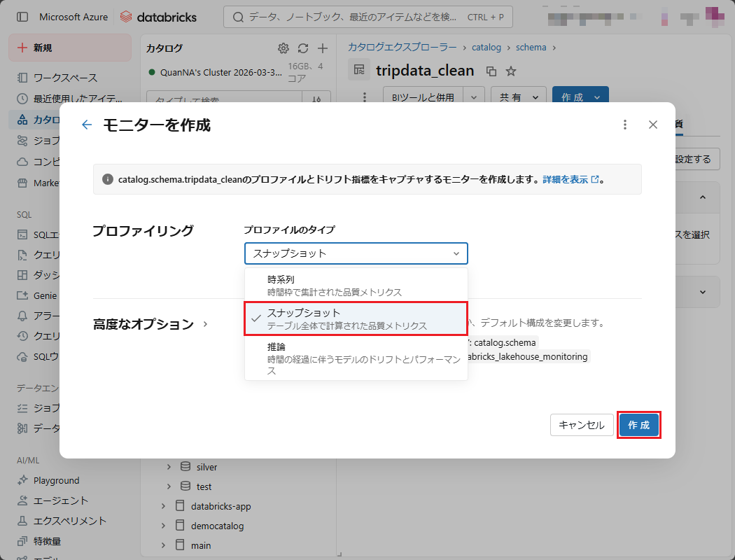Viewport: 735px width, 560px height.
Task: Click the plus icon to add catalog
Action: 323,48
